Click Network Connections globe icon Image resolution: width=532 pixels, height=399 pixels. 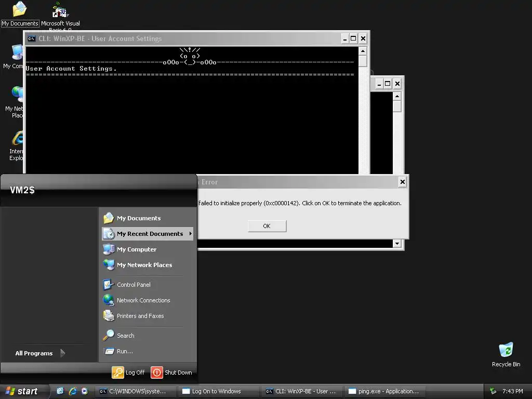point(109,300)
